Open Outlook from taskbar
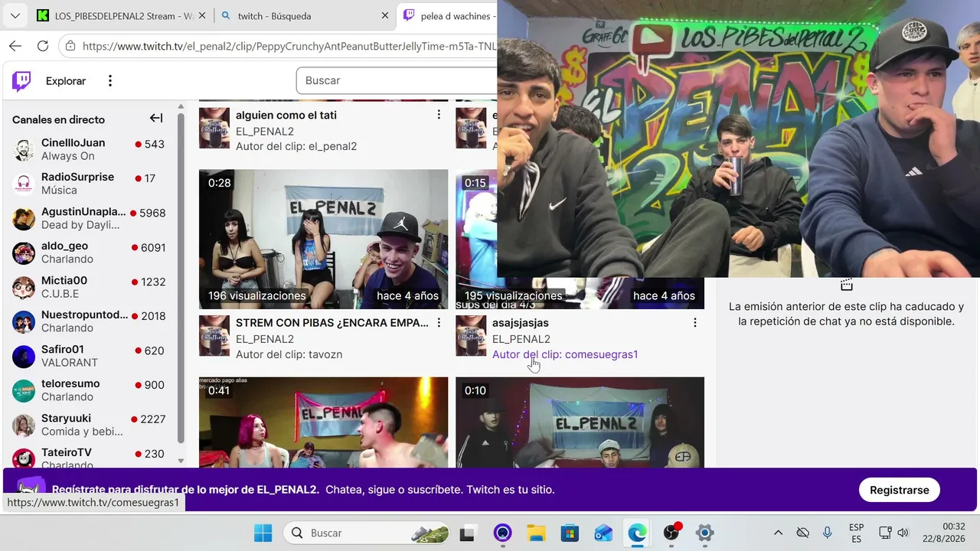The image size is (980, 551). [x=603, y=533]
